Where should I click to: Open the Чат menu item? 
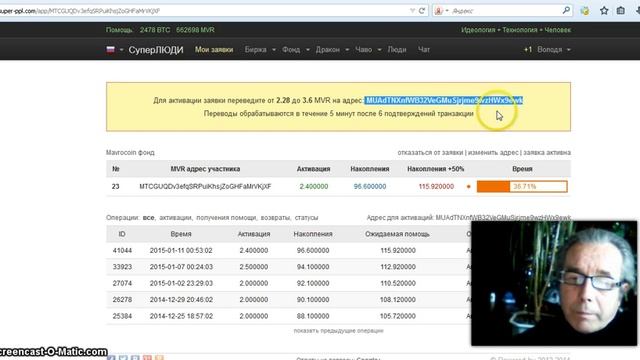coord(424,49)
